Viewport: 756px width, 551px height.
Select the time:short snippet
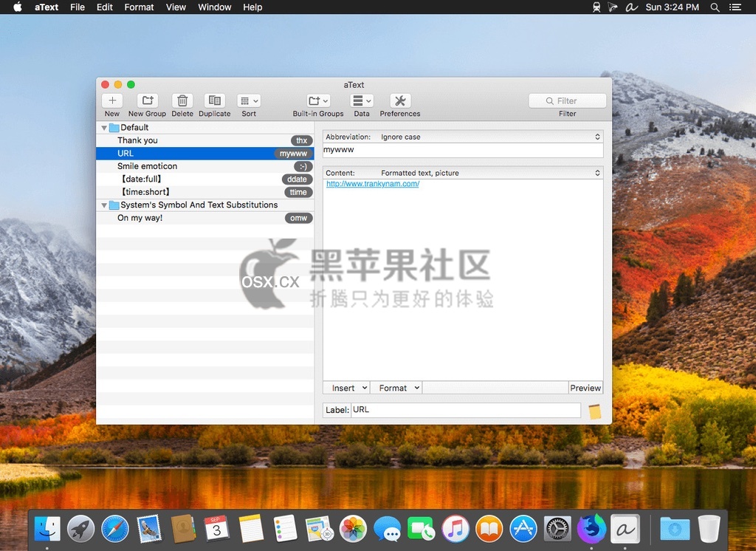[205, 192]
